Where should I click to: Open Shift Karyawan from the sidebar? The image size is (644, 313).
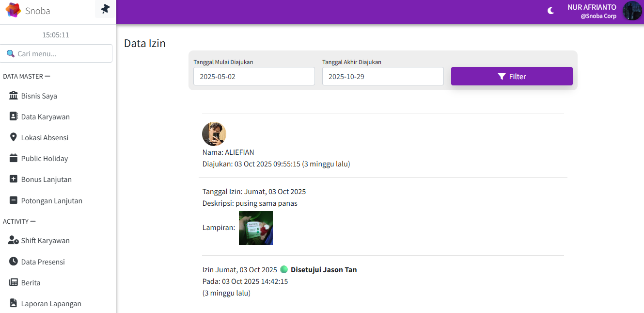45,241
